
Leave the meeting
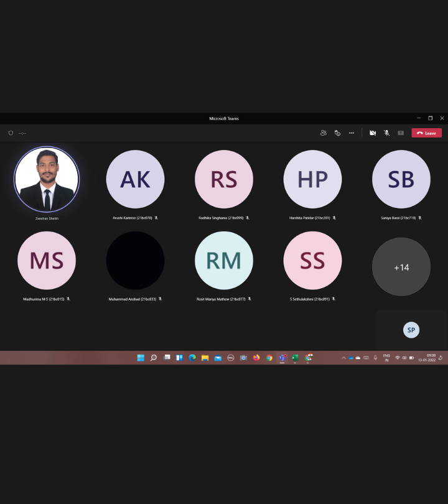tap(427, 133)
